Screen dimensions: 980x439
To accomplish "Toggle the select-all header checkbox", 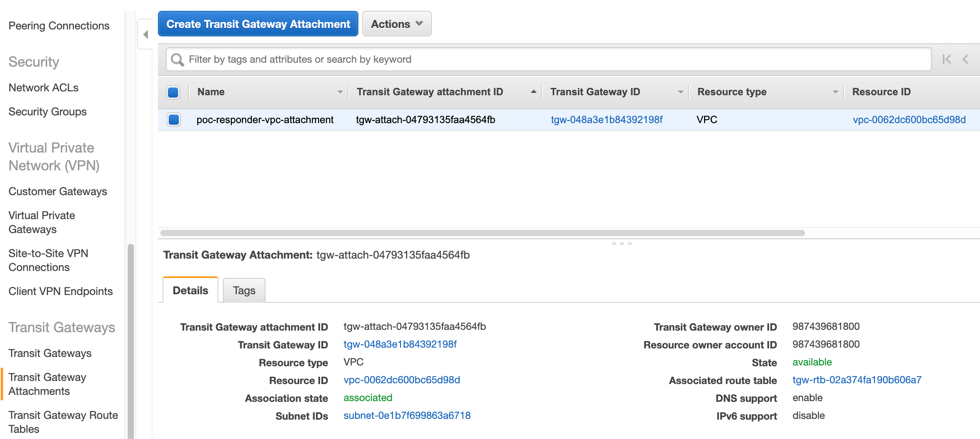I will tap(173, 92).
